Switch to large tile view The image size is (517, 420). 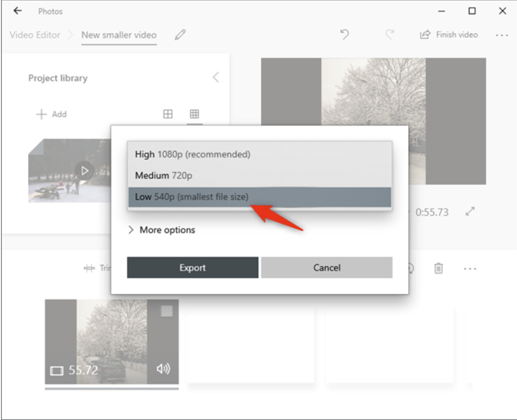167,114
